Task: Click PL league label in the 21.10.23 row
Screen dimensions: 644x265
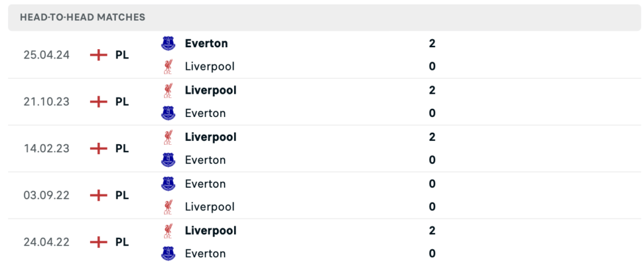Action: pos(122,101)
